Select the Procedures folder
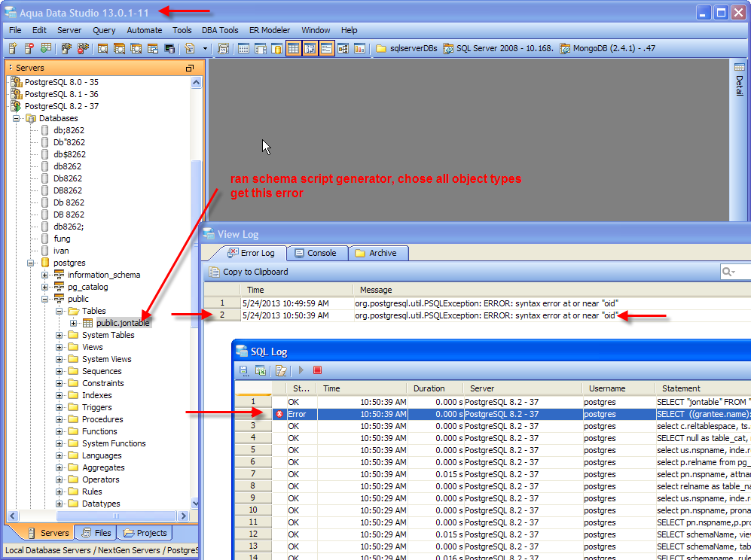The image size is (751, 560). [102, 419]
